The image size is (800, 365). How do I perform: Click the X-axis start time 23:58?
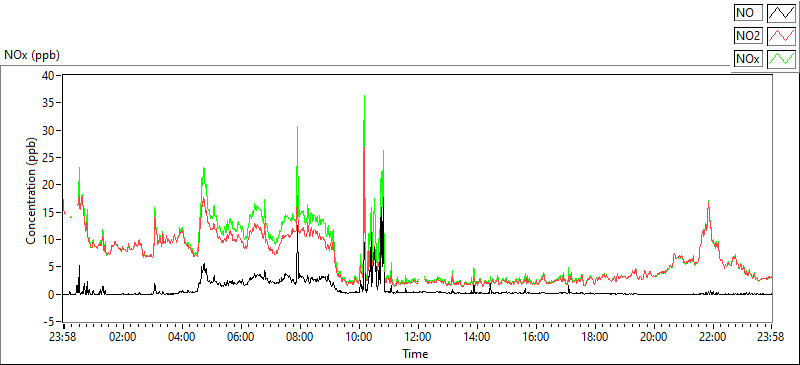coord(64,337)
